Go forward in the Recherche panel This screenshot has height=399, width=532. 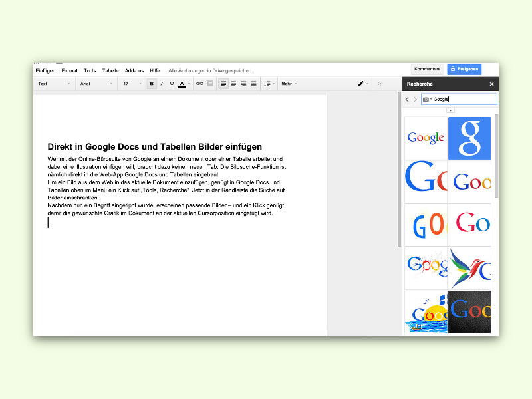click(x=415, y=99)
